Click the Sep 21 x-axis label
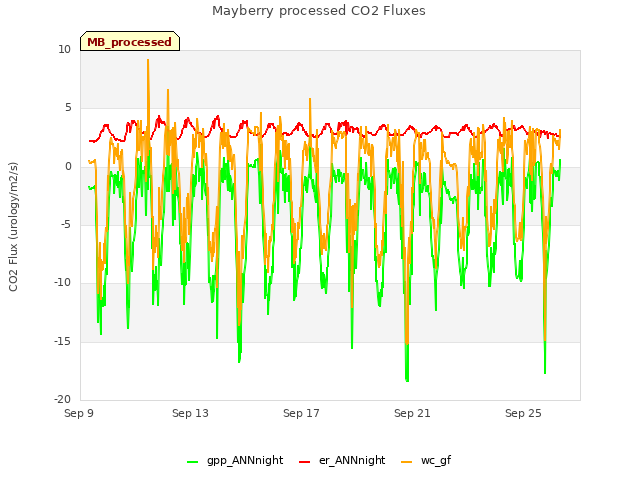640x480 pixels. click(412, 413)
